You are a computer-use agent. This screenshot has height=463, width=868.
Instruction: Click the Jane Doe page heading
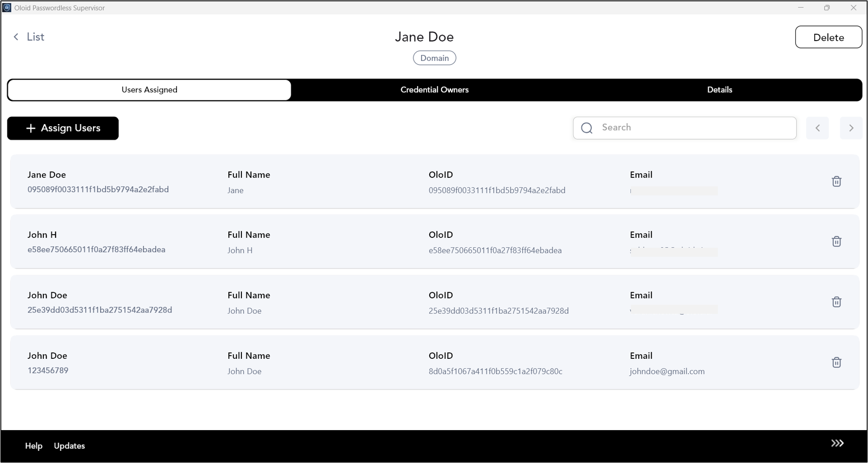coord(424,37)
